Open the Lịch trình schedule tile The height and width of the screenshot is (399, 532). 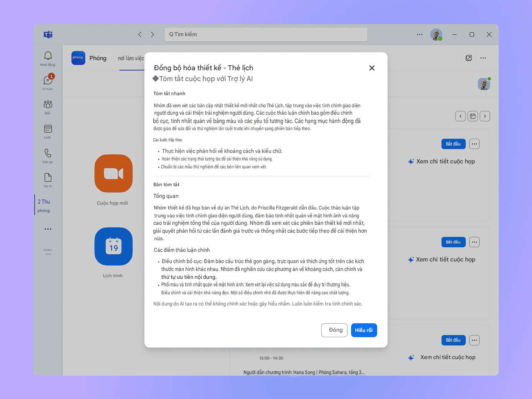click(x=113, y=246)
